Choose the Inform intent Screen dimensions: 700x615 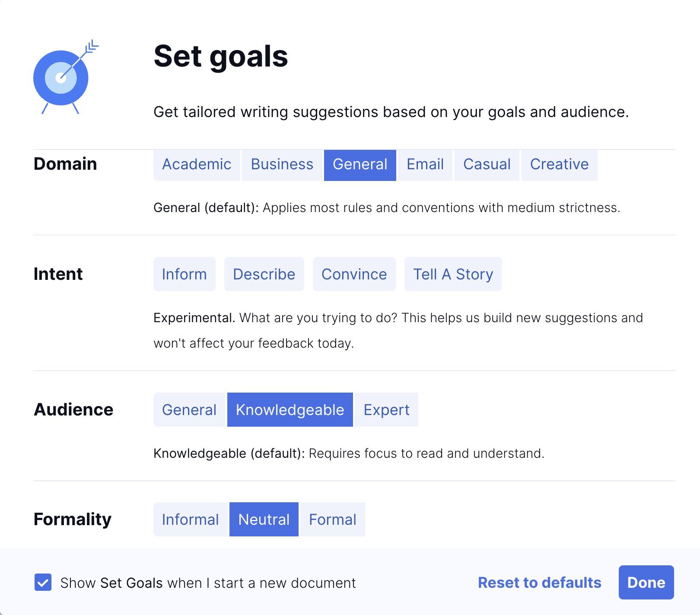(x=184, y=274)
